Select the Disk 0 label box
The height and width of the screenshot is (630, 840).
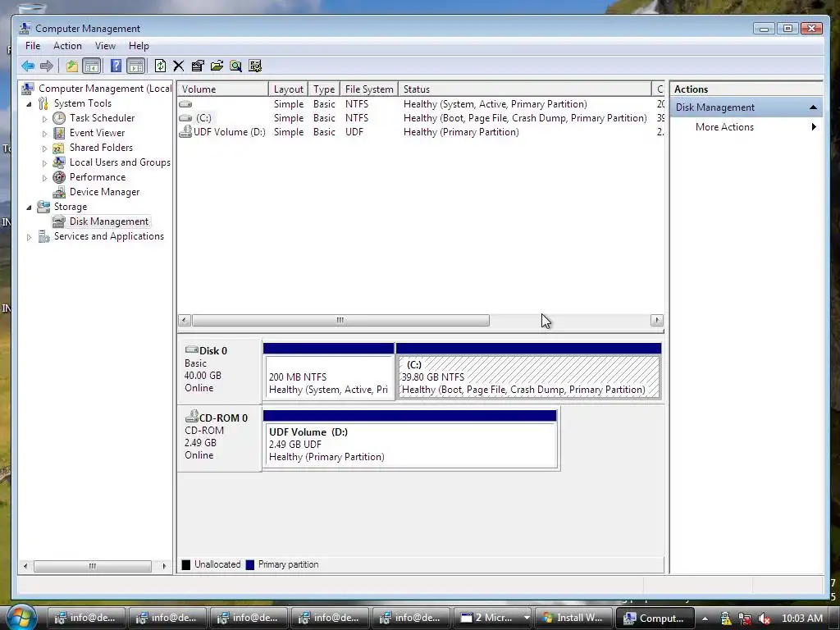220,370
